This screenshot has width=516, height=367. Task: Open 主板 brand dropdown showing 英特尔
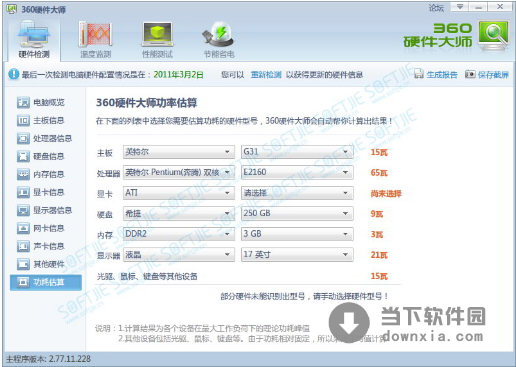[x=178, y=152]
